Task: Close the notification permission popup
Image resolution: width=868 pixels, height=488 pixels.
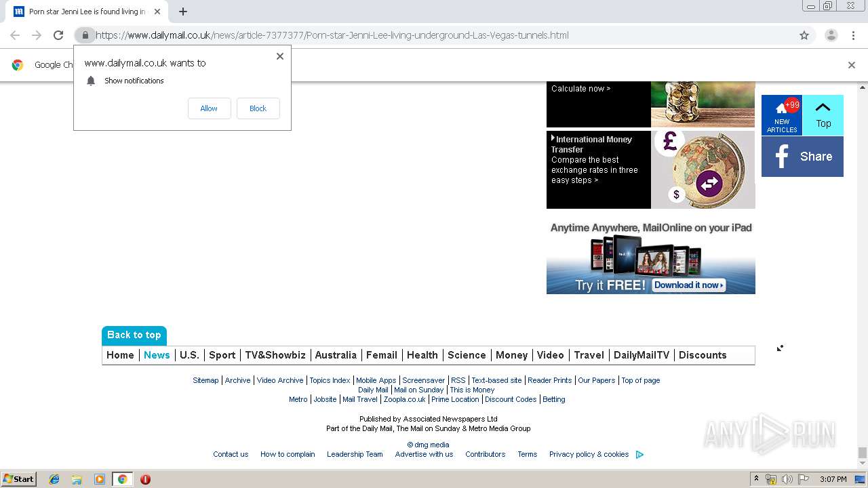Action: point(279,56)
